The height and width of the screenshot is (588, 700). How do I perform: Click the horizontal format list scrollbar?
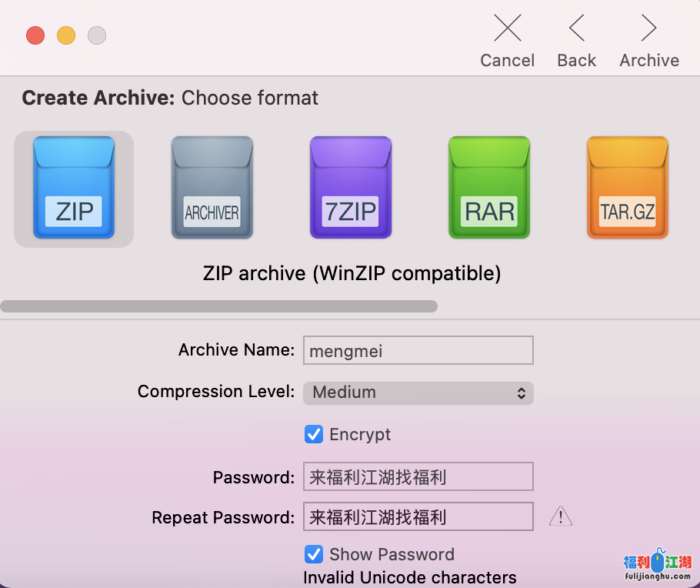[218, 306]
